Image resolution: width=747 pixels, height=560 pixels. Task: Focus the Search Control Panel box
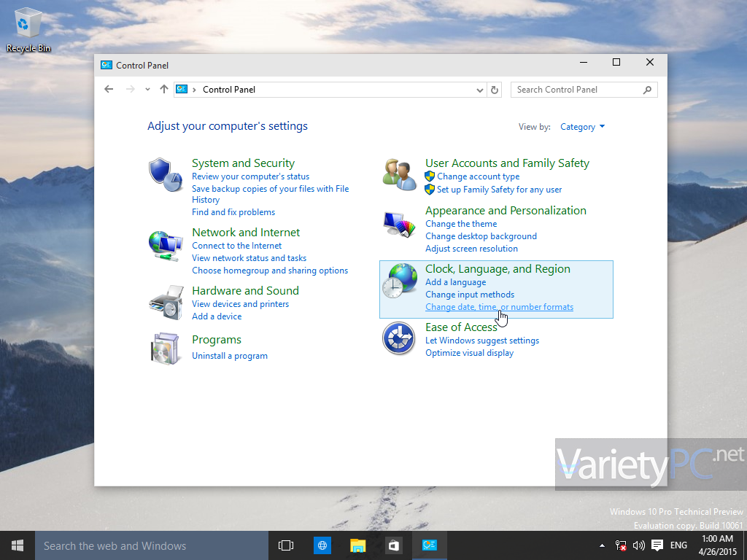pos(584,90)
